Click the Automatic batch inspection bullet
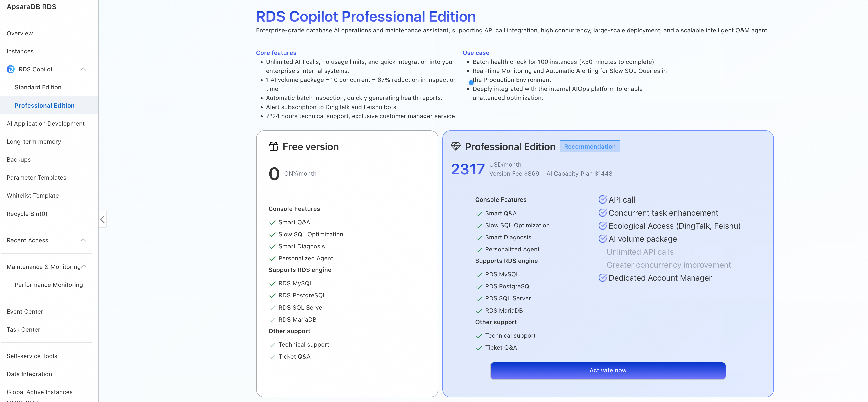This screenshot has height=402, width=868. point(354,98)
